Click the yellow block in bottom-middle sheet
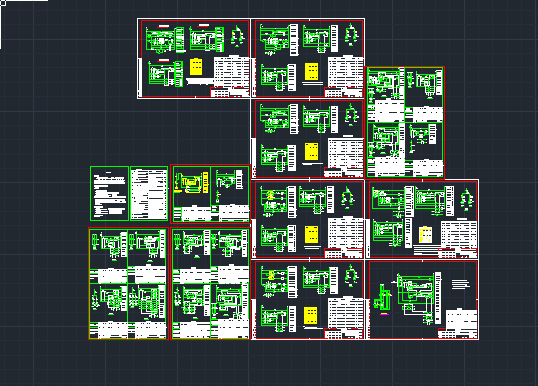The height and width of the screenshot is (386, 538). click(x=311, y=316)
